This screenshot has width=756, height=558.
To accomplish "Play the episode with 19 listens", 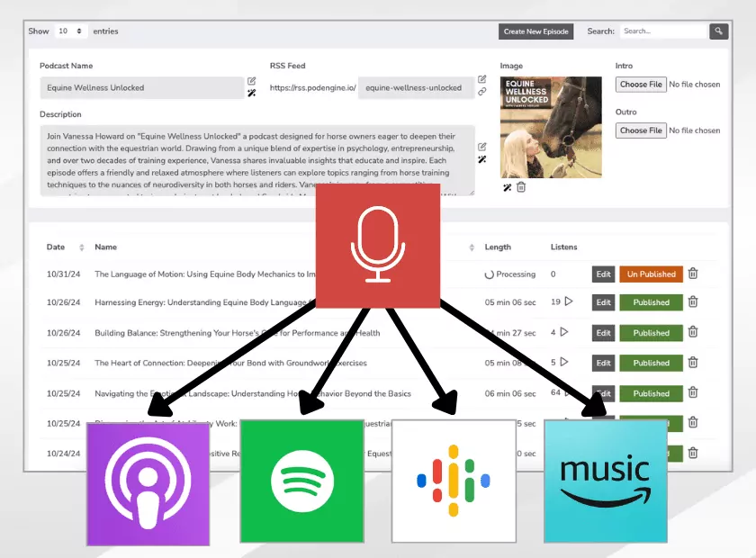I will coord(568,302).
